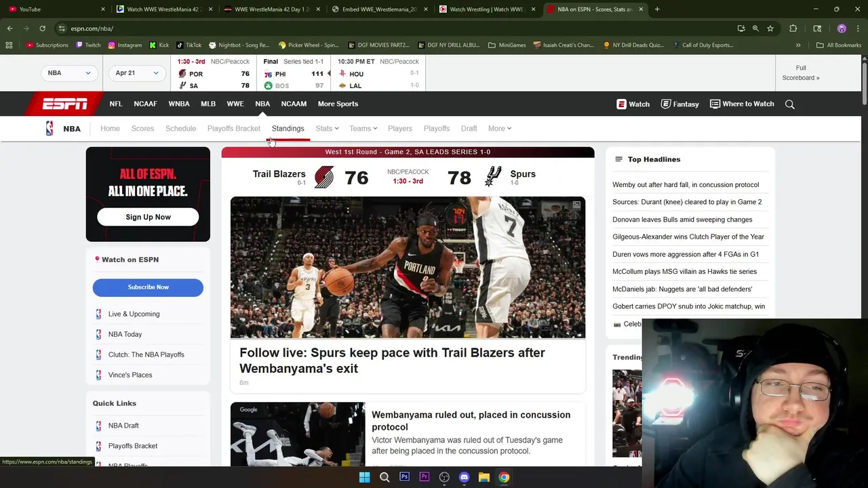Open the bookmarks apps grid icon

[x=9, y=45]
